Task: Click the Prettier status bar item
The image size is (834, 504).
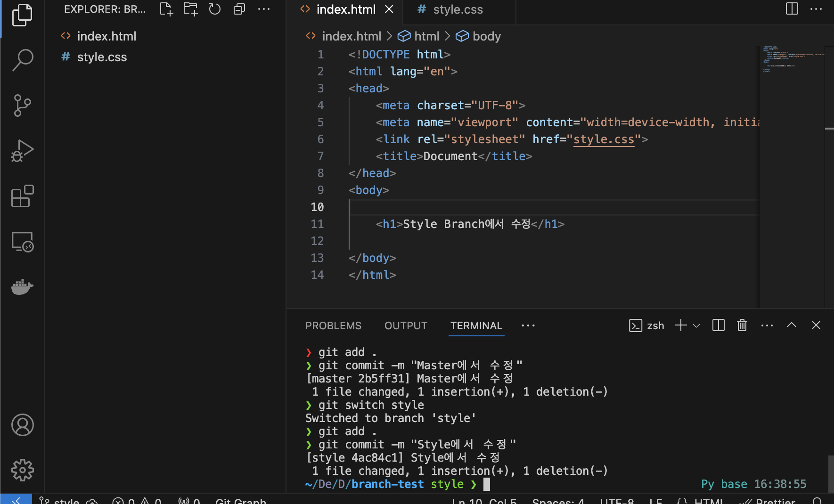Action: [768, 501]
